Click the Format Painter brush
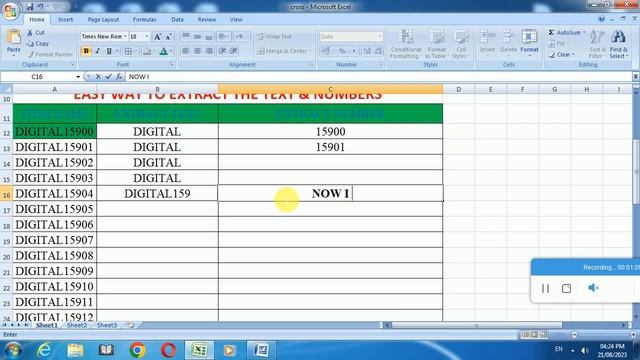This screenshot has height=360, width=640. point(51,54)
